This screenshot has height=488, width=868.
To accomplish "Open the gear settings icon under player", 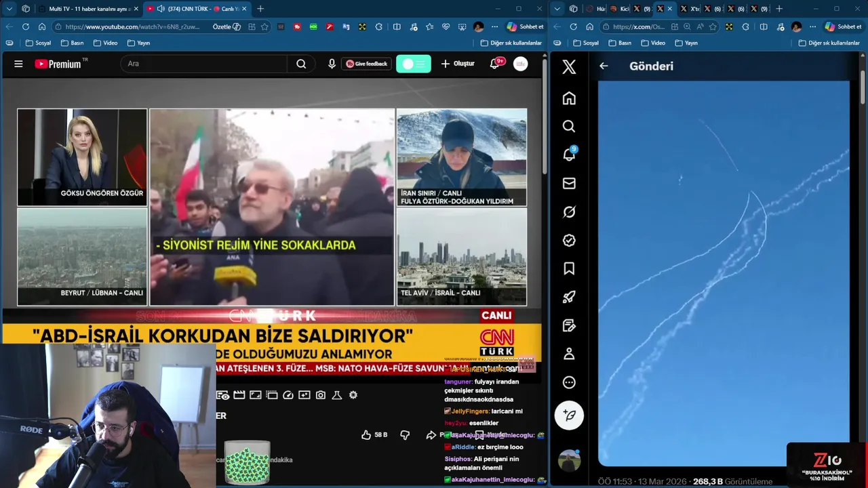I will pos(353,394).
